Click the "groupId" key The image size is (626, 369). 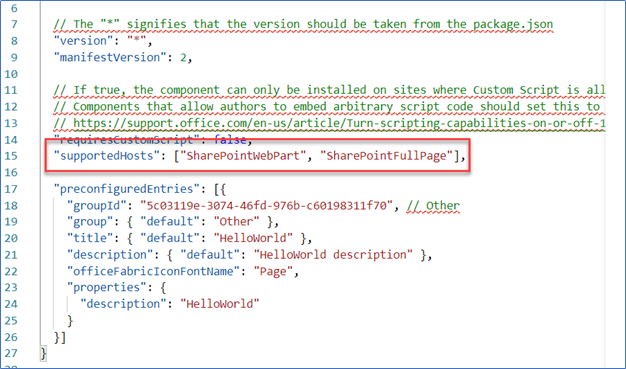(x=97, y=206)
